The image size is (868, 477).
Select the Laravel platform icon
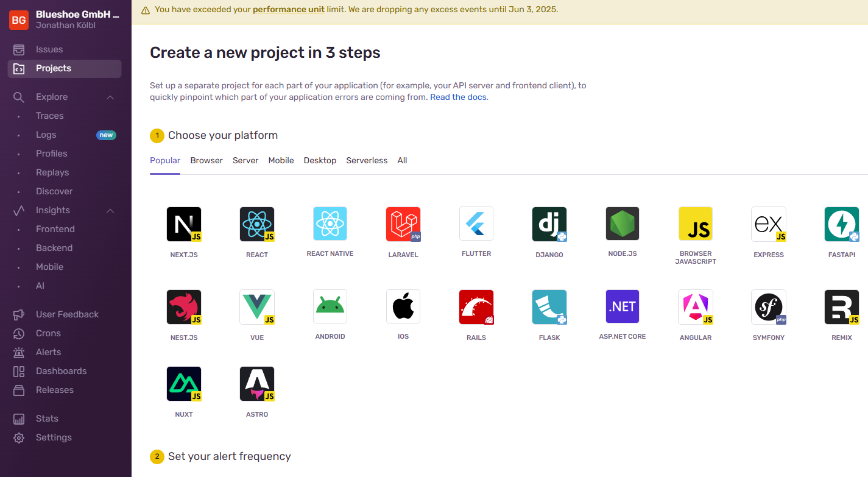[x=403, y=224]
